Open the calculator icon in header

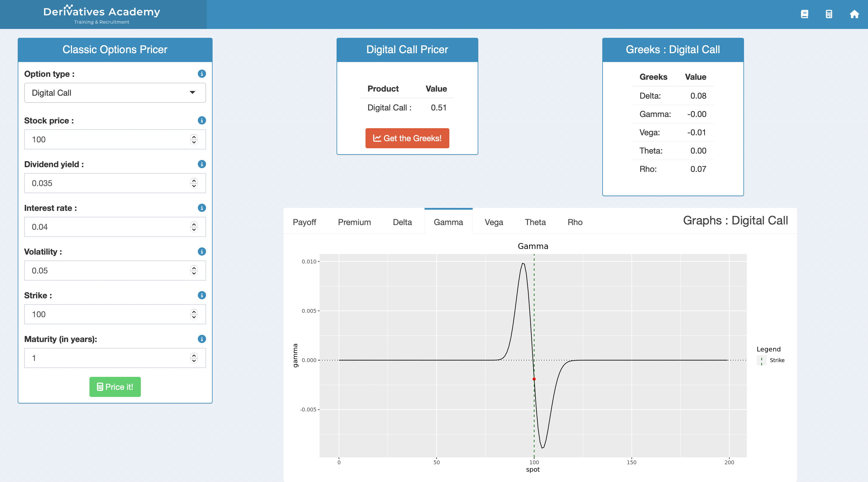[829, 14]
